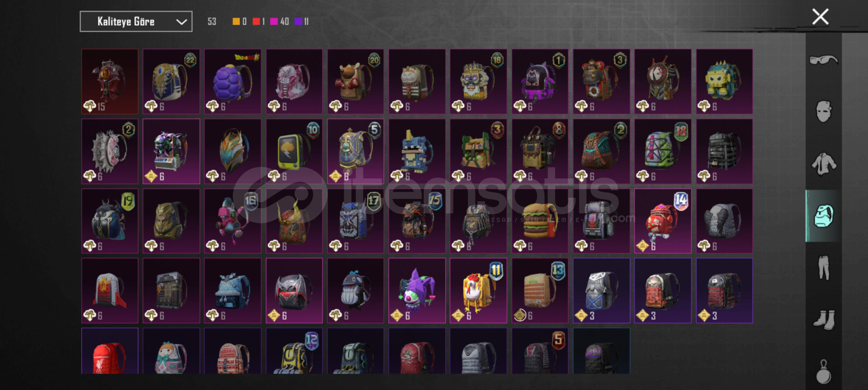Open the jacket outfit category icon
Screen dimensions: 868x390
(824, 164)
